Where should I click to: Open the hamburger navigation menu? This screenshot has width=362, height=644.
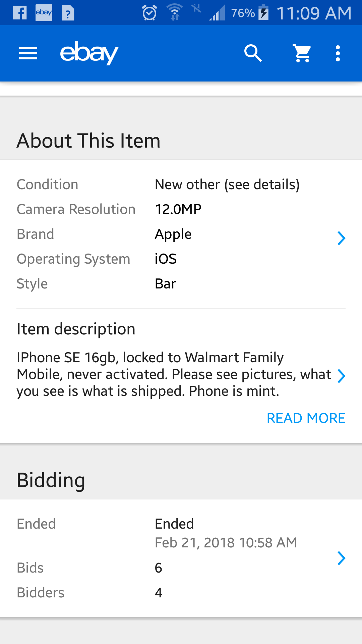(28, 53)
